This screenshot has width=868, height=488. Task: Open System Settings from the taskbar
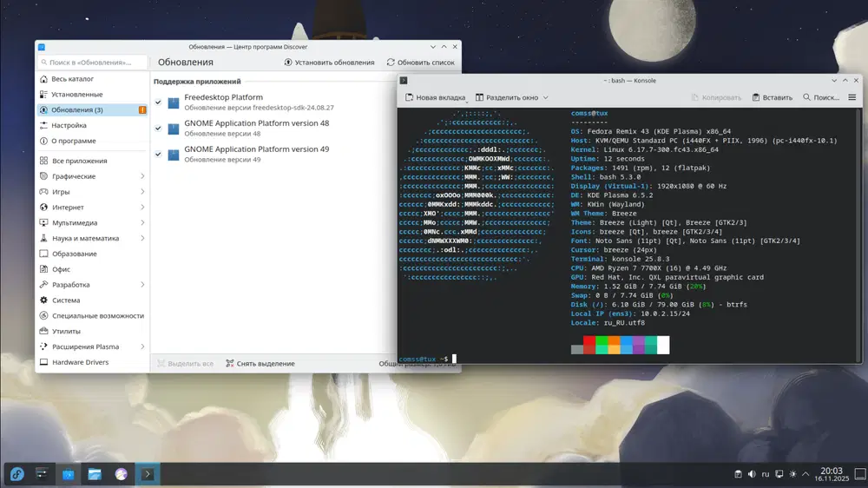coord(42,474)
